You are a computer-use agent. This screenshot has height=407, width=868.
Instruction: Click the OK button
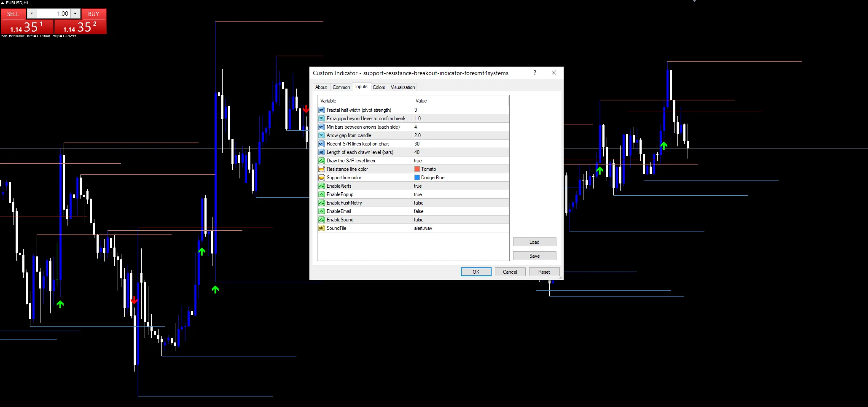pos(476,272)
